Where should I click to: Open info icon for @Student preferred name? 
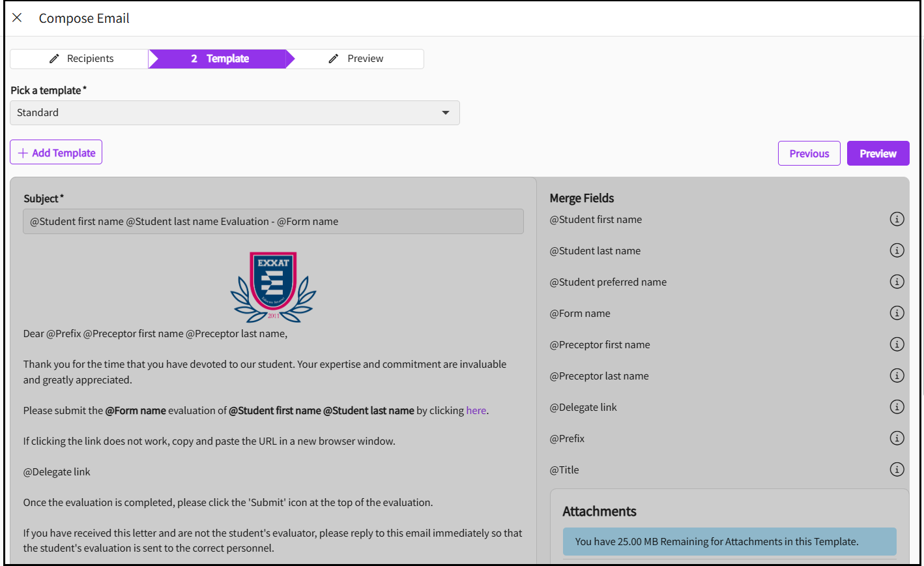pos(897,282)
